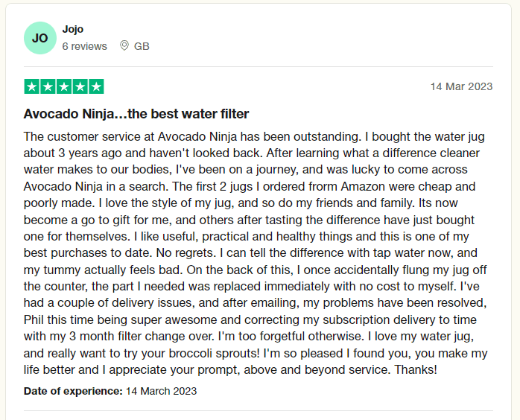Click the fifth green rating star

(x=96, y=86)
